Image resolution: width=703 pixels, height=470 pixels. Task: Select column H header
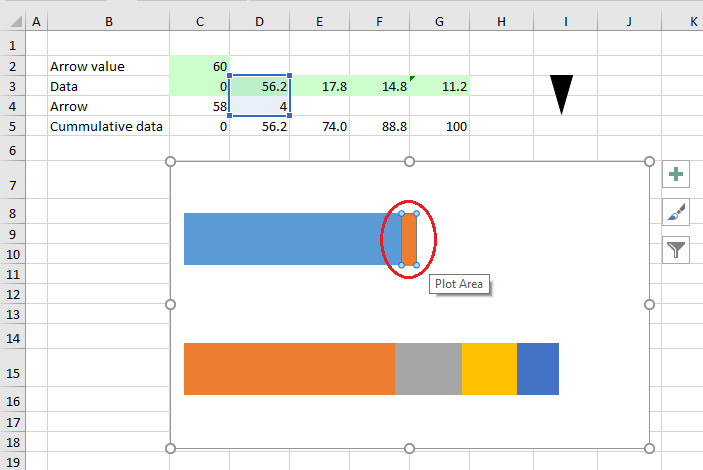click(x=501, y=21)
